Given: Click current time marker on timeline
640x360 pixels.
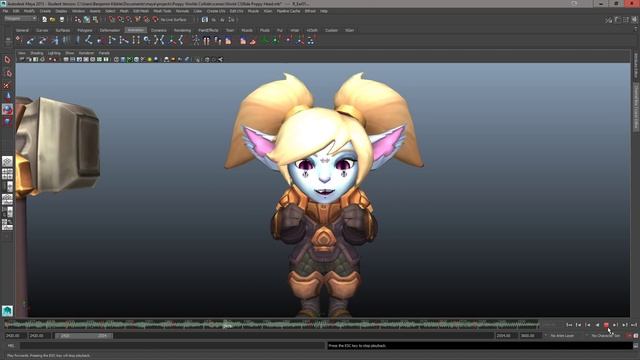Looking at the screenshot, I should pyautogui.click(x=227, y=325).
